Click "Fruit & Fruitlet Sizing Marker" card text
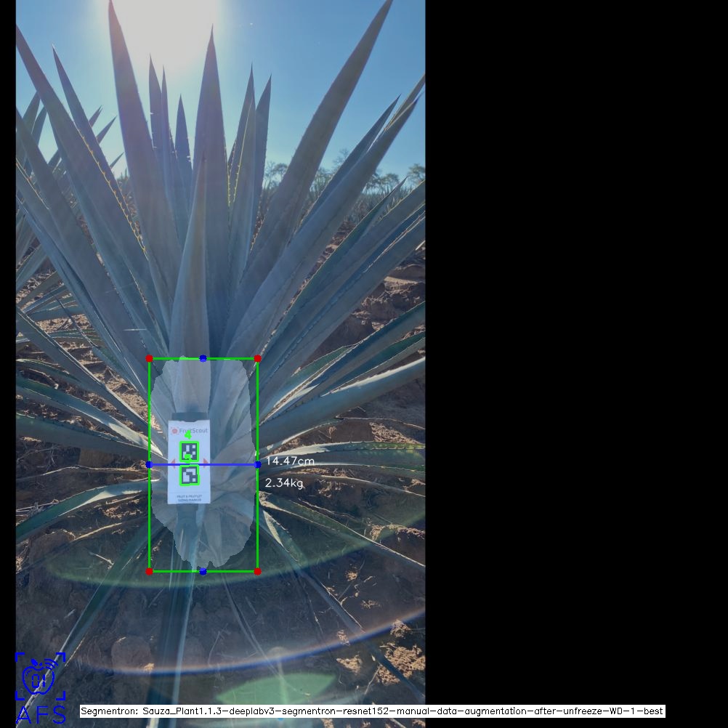This screenshot has height=728, width=728. (x=189, y=498)
